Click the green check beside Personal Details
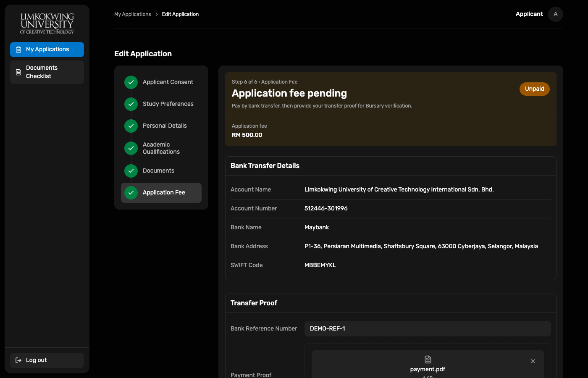588x378 pixels. pyautogui.click(x=131, y=126)
